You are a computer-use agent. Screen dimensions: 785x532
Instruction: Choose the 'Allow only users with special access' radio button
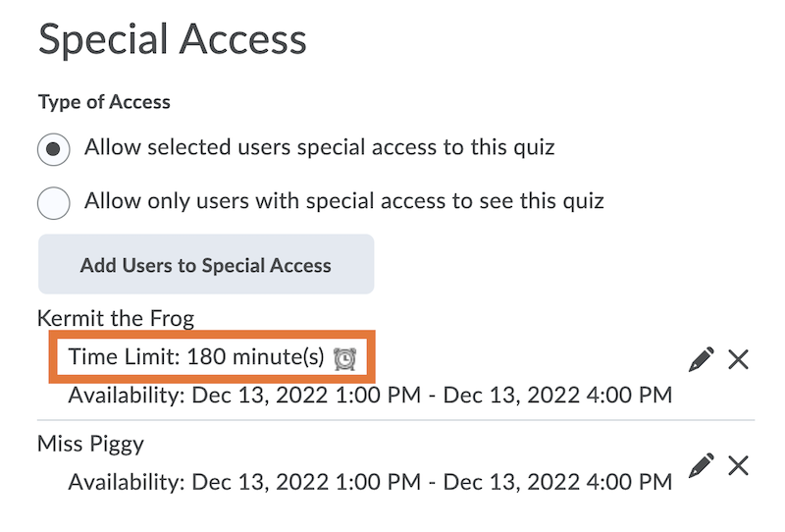[54, 203]
